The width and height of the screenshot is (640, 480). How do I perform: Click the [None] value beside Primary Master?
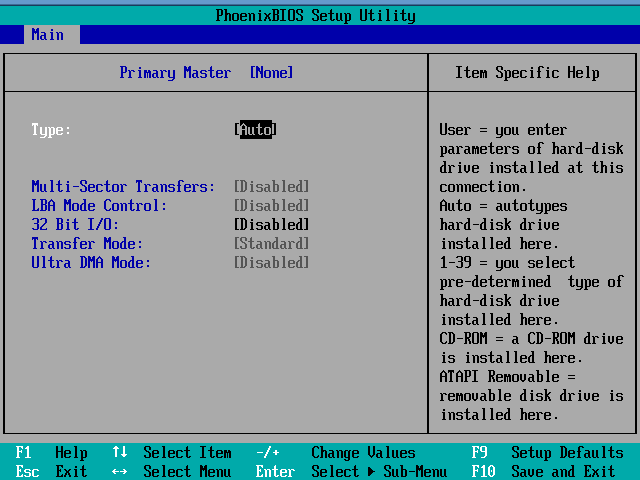click(x=271, y=73)
